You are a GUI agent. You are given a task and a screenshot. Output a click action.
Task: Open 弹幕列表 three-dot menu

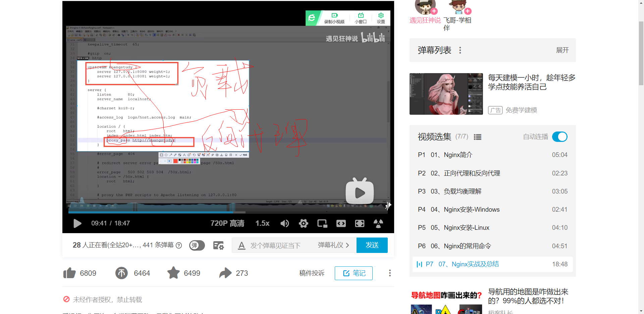click(x=460, y=50)
